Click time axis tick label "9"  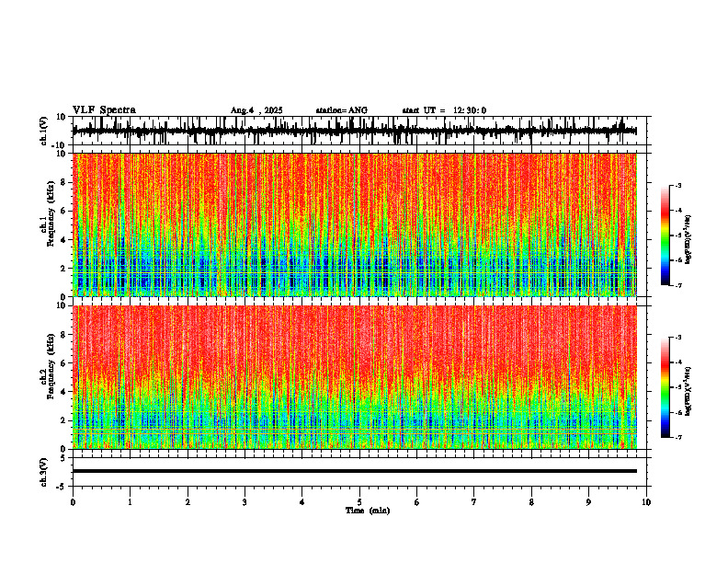coord(588,502)
